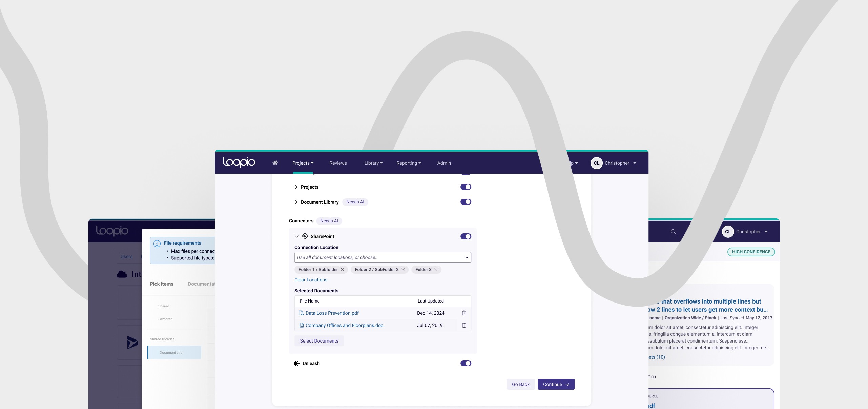Click the CL avatar in the right window
This screenshot has width=868, height=409.
coord(728,232)
